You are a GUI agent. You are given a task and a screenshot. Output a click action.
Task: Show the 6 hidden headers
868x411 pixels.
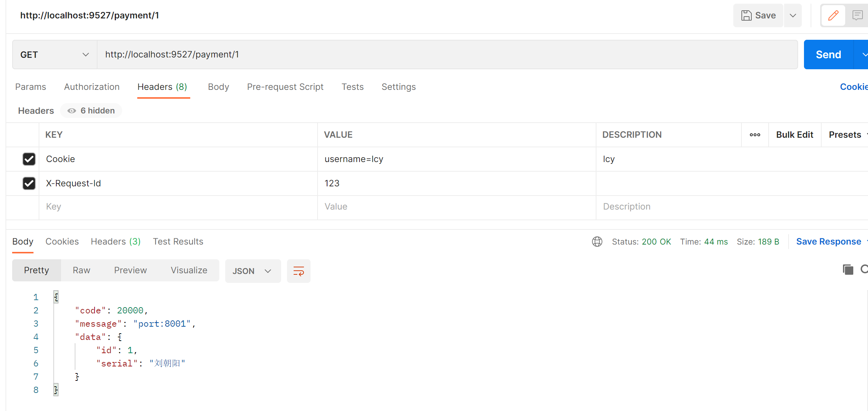tap(91, 111)
